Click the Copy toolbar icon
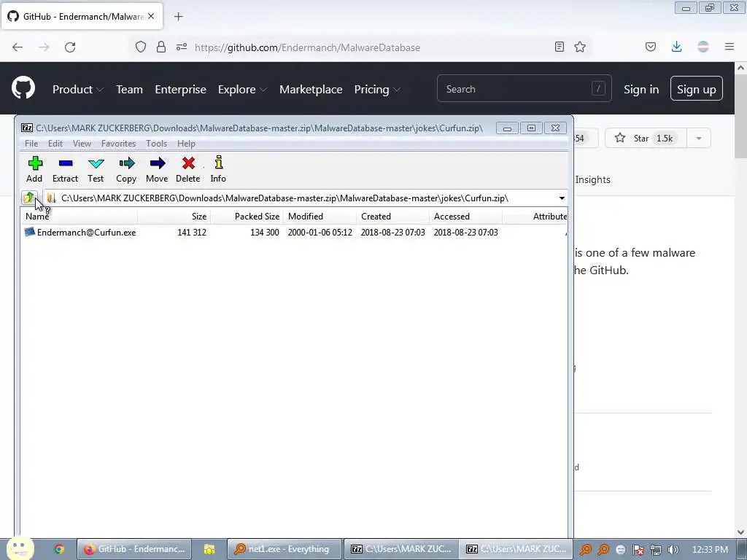The height and width of the screenshot is (560, 747). point(126,169)
